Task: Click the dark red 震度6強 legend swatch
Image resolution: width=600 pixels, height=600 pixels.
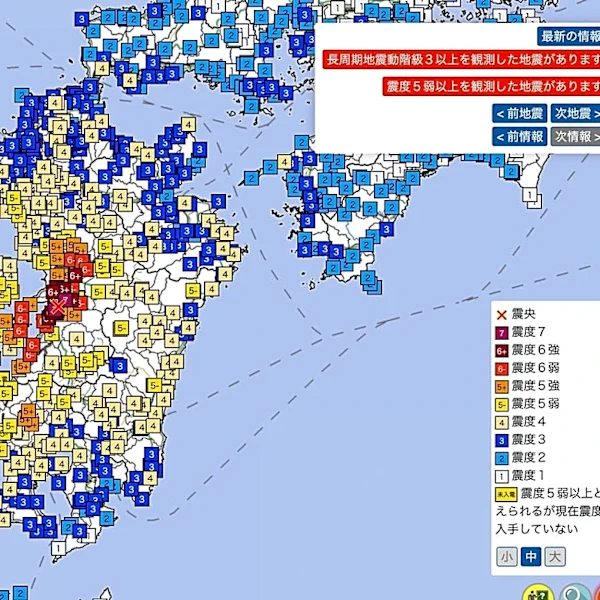Action: 502,351
